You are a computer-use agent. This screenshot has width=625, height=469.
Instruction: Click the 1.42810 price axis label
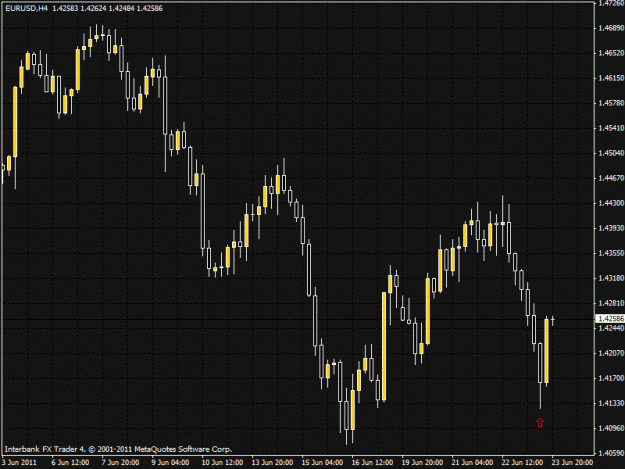611,303
